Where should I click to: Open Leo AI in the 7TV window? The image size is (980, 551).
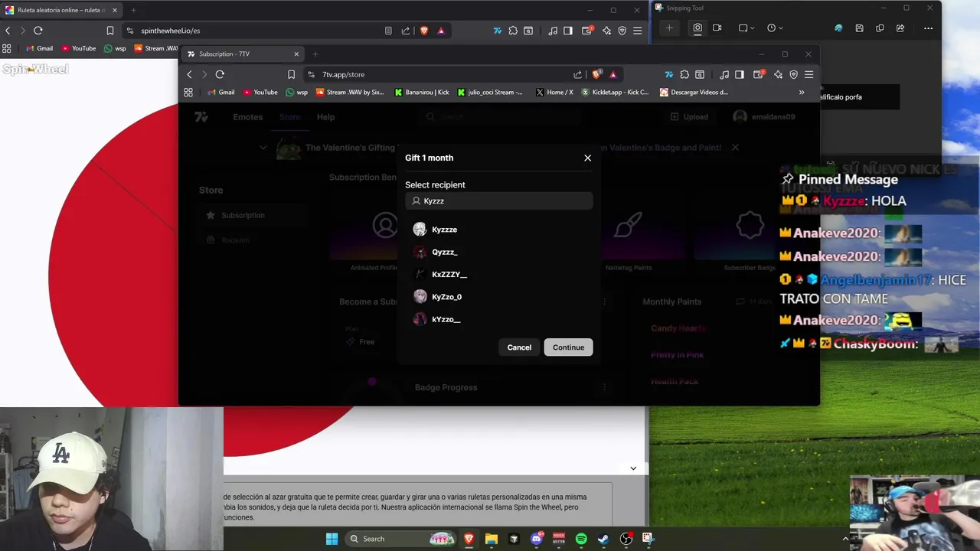tap(779, 74)
